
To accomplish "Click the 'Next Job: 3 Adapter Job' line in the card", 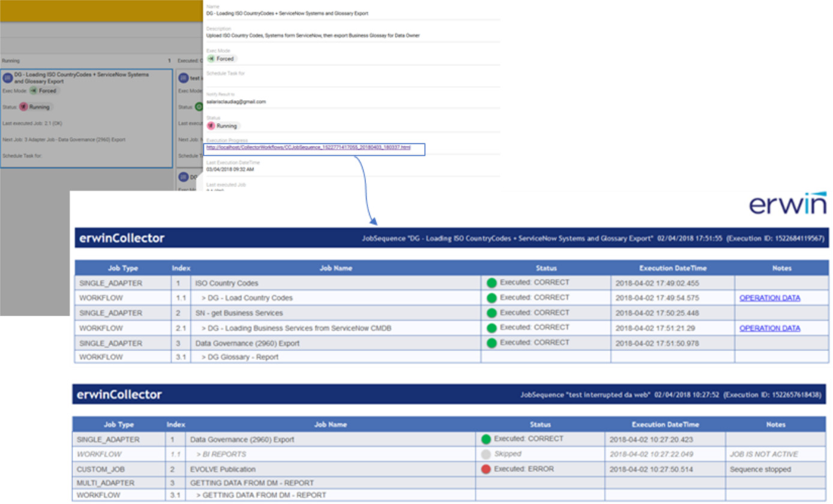I will tap(64, 139).
